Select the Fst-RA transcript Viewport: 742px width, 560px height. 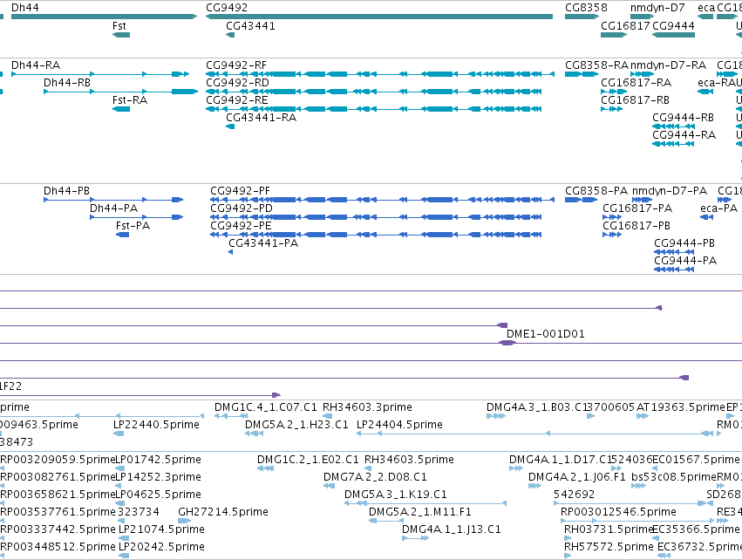point(121,109)
